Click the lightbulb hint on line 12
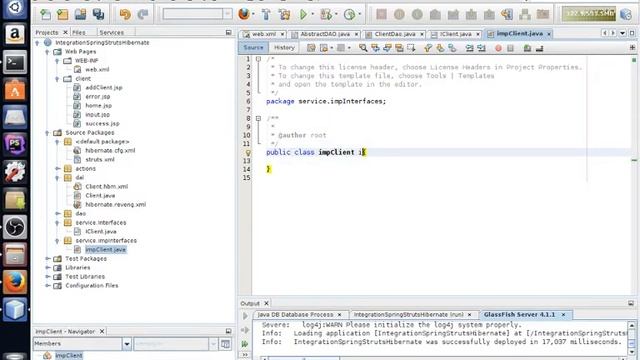The width and height of the screenshot is (640, 360). tap(247, 153)
